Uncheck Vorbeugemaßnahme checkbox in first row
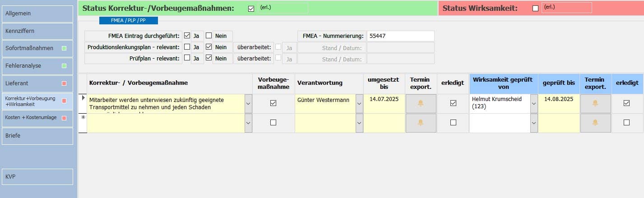The width and height of the screenshot is (644, 198). point(273,103)
